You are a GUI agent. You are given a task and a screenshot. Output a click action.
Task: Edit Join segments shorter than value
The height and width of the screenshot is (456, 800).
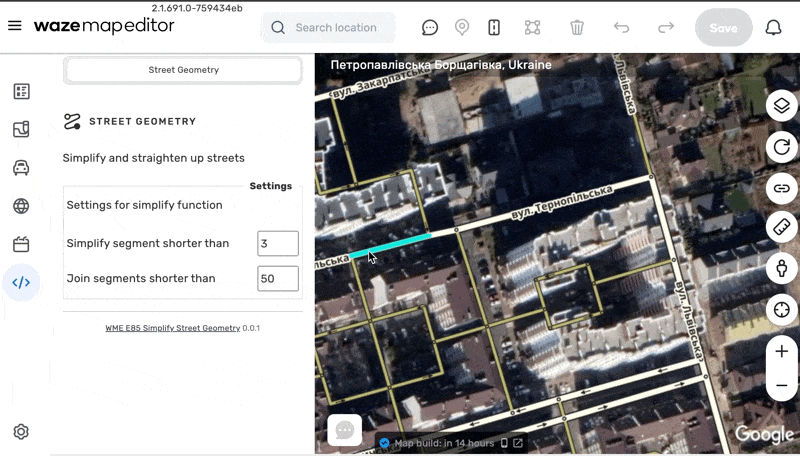[x=278, y=278]
